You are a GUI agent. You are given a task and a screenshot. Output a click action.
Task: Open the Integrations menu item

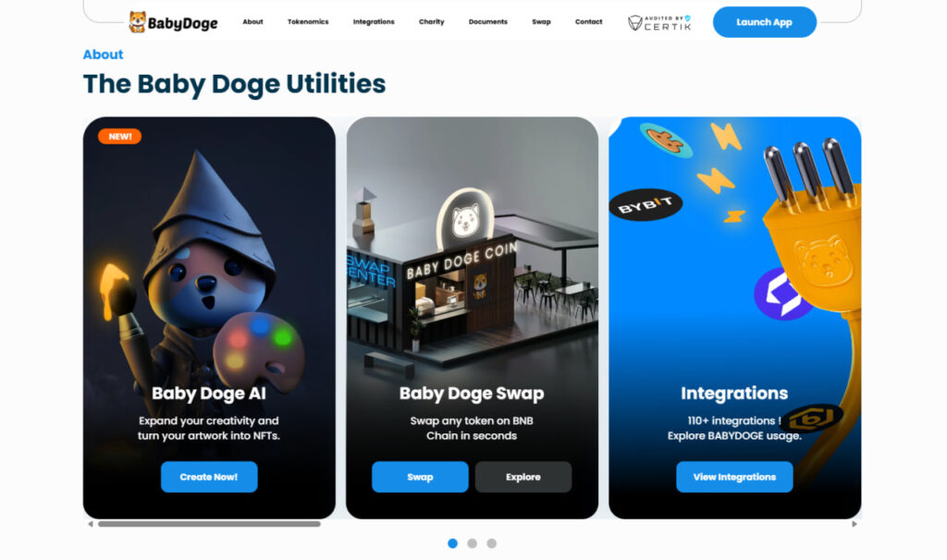click(374, 22)
